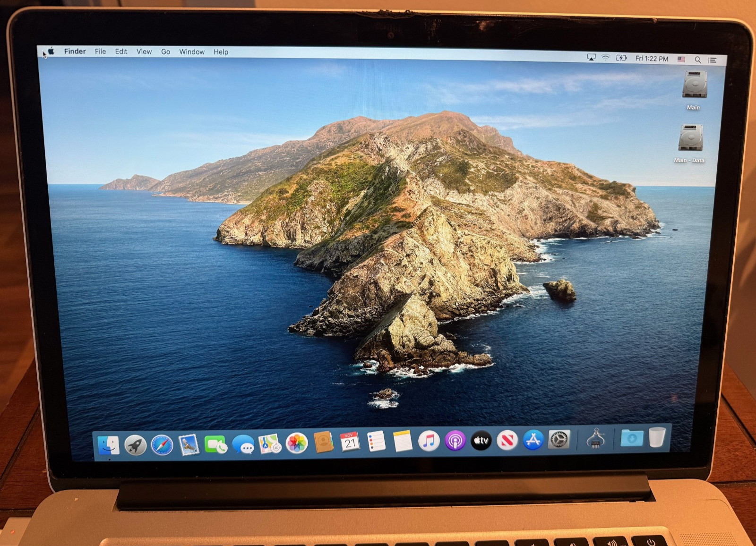Open Calendar showing Nov 21

coord(350,442)
